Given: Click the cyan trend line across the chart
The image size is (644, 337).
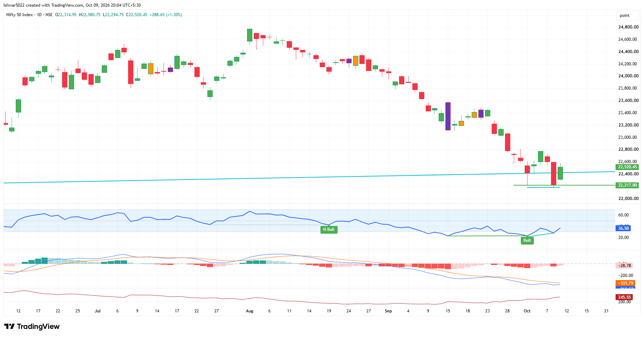Looking at the screenshot, I should (309, 177).
